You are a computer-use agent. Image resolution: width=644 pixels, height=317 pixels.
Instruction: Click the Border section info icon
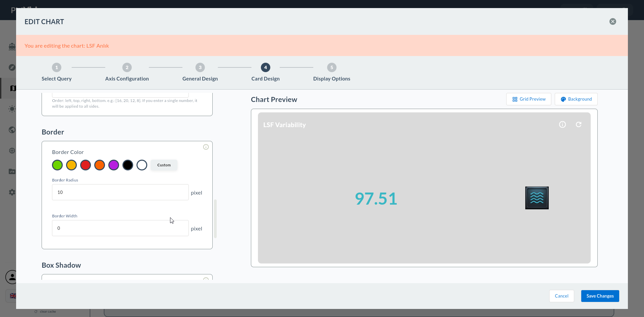(x=206, y=147)
